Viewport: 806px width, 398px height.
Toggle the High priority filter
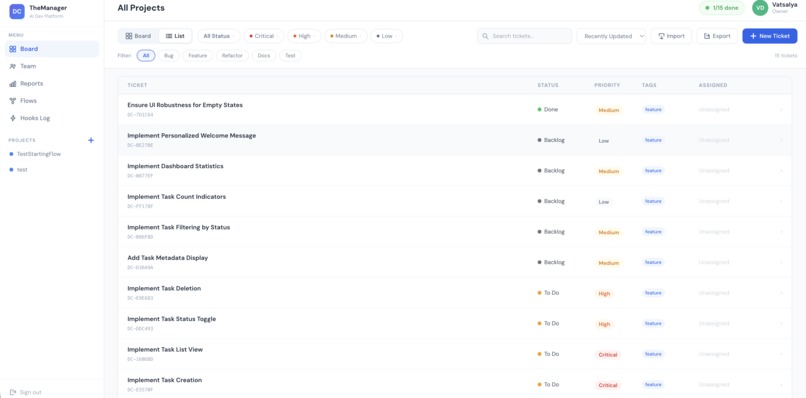[304, 36]
